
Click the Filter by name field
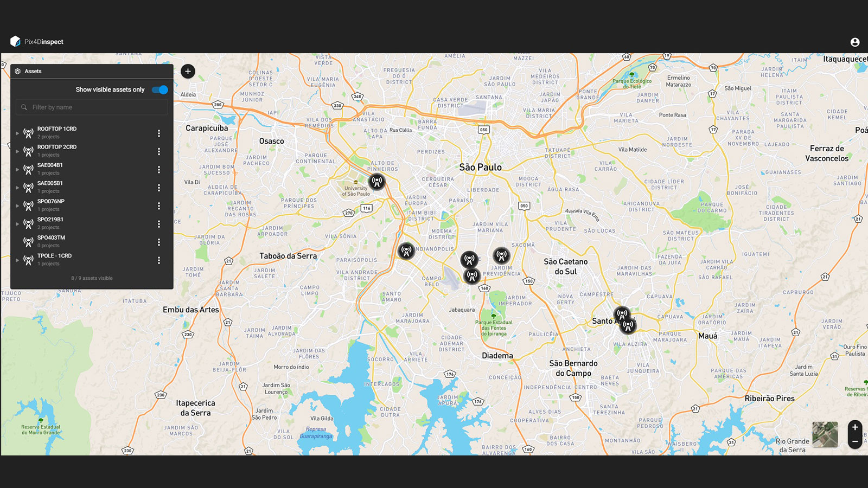click(x=92, y=107)
